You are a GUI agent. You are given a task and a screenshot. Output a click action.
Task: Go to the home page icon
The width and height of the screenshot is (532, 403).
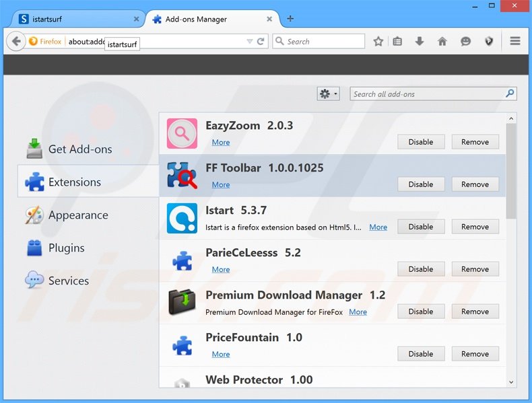442,41
